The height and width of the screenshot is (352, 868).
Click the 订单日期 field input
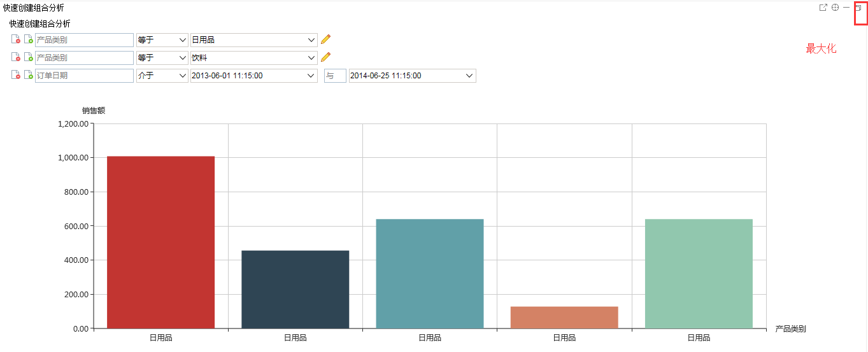[84, 75]
